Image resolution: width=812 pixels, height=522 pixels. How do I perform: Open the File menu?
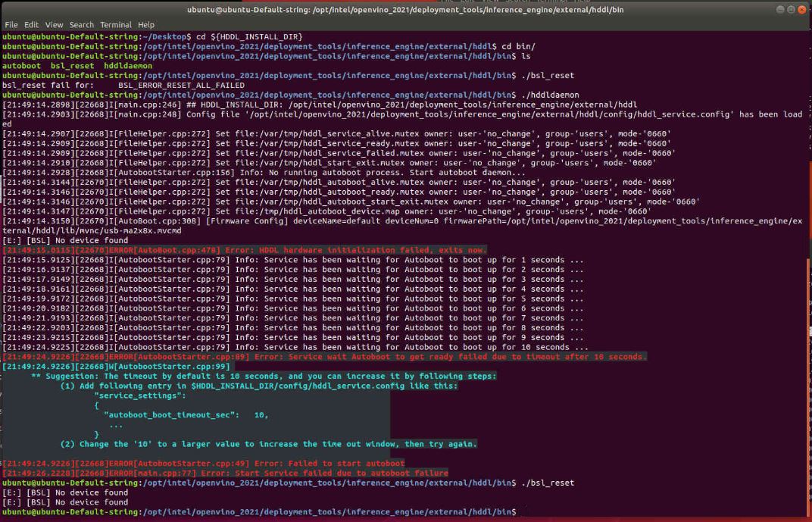point(11,24)
